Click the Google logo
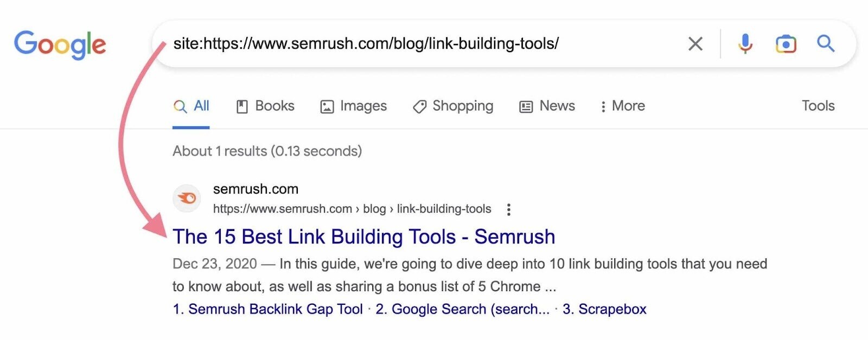This screenshot has height=340, width=868. tap(60, 43)
